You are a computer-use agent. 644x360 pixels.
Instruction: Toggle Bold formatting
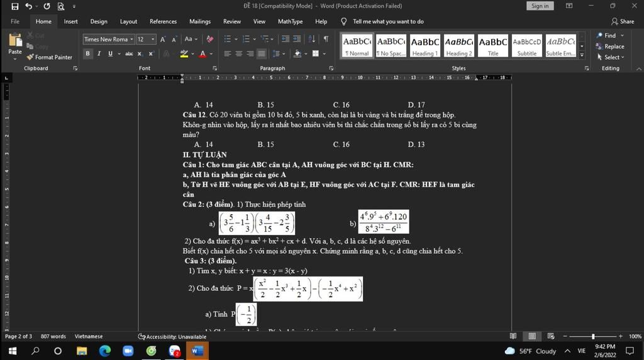click(87, 54)
